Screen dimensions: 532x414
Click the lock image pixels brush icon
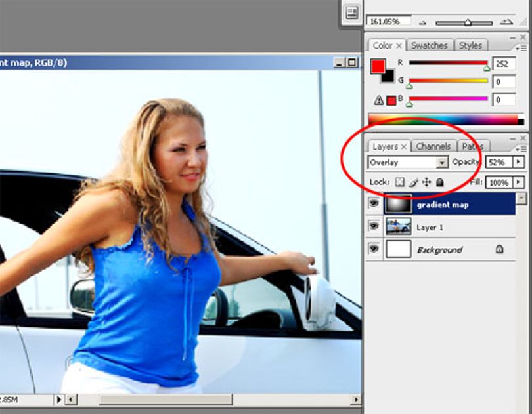413,182
